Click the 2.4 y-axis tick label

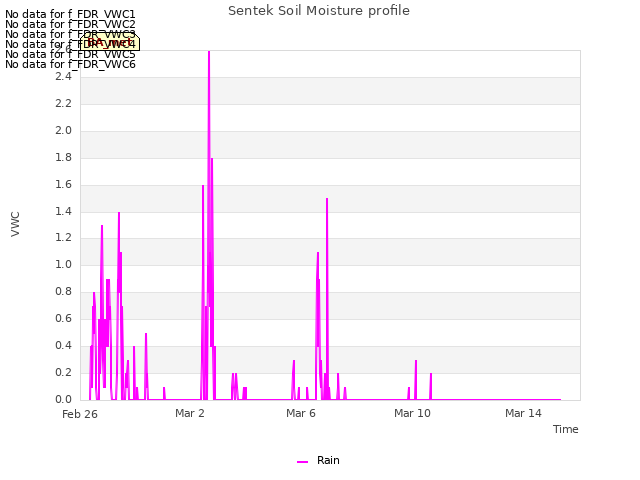click(63, 76)
